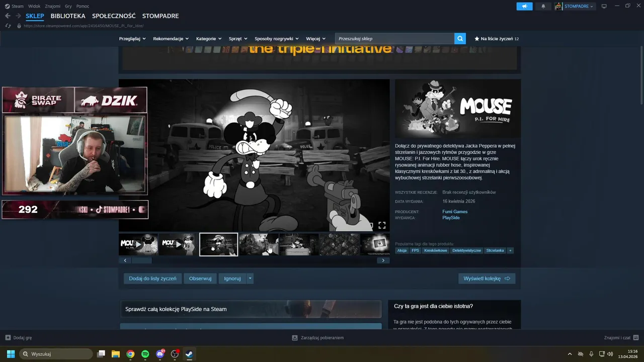Expand the Rekomendacje dropdown
This screenshot has width=644, height=362.
click(171, 39)
